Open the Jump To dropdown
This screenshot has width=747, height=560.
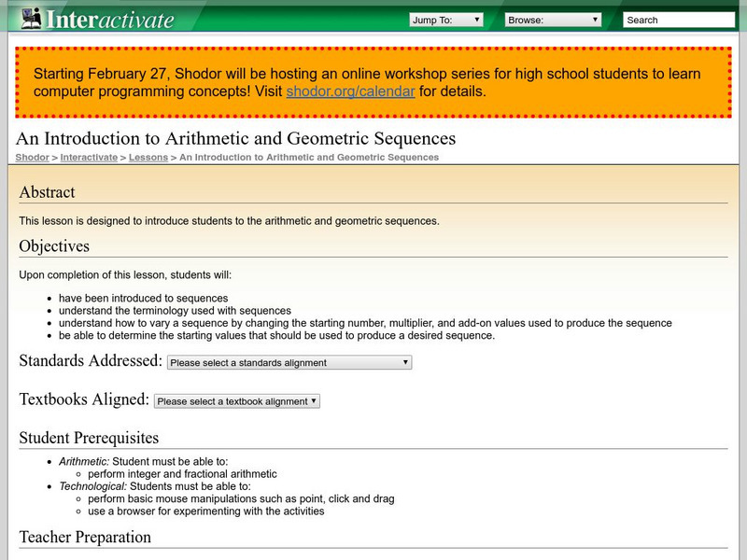(x=446, y=20)
